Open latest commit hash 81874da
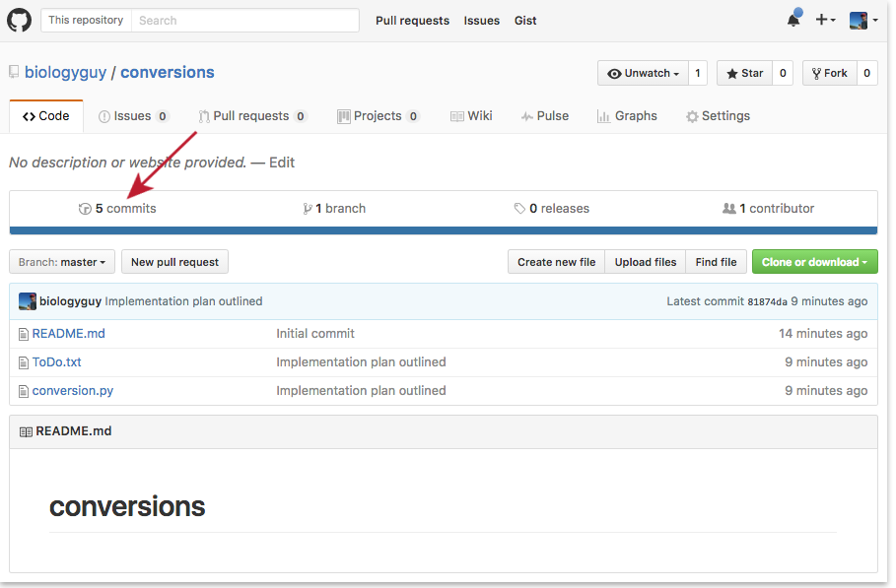This screenshot has width=896, height=588. coord(768,302)
